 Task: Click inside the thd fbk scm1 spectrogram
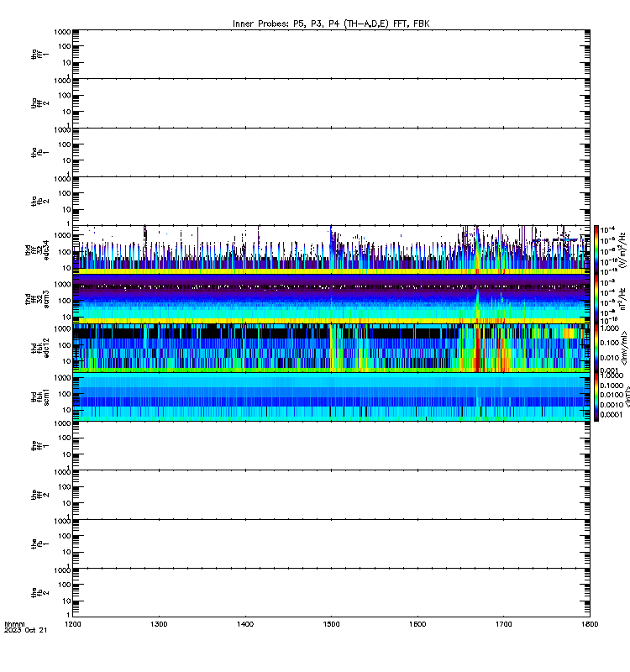coord(331,396)
